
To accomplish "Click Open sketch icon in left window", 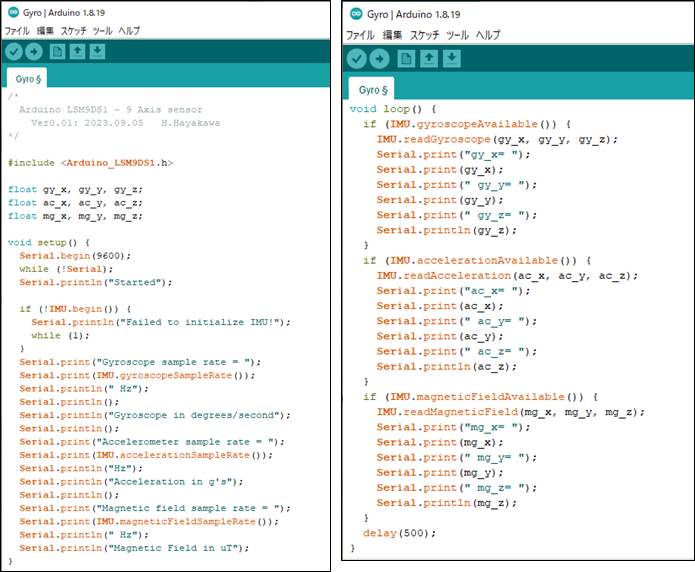I will (78, 52).
